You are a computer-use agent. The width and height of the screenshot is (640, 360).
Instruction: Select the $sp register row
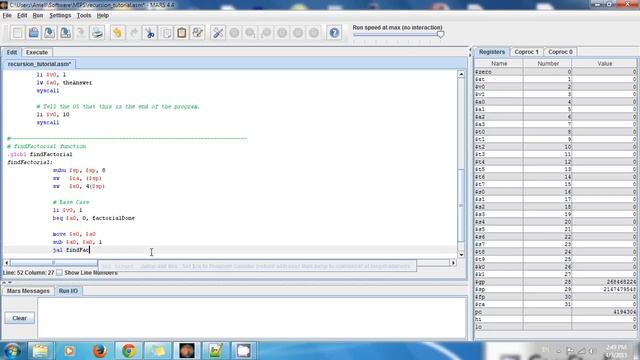click(x=556, y=289)
